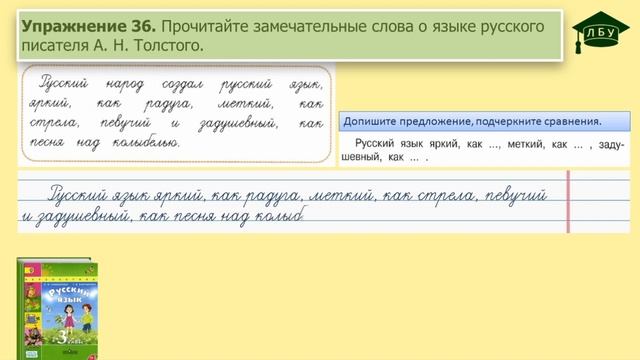The height and width of the screenshot is (360, 640).
Task: Click the 'Упражнение 36.' heading
Action: (88, 27)
